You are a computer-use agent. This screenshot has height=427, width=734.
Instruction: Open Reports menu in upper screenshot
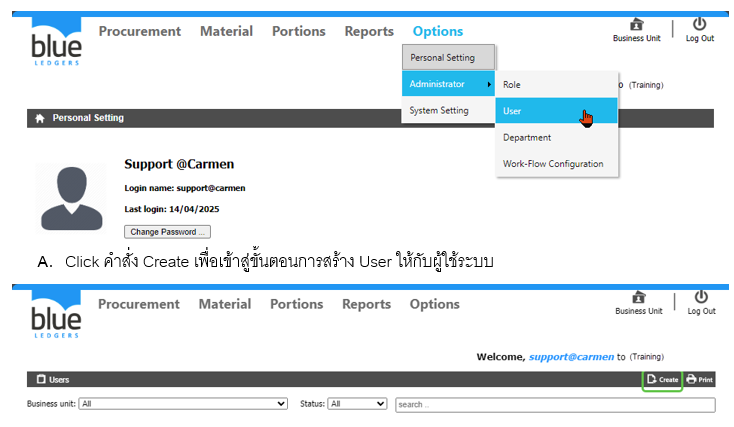[x=369, y=31]
